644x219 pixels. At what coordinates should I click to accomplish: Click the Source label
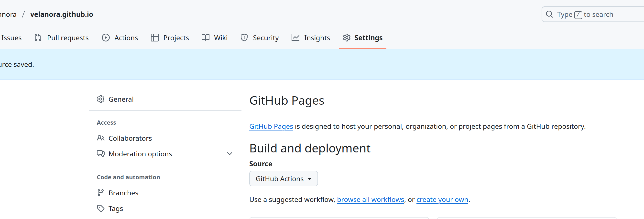coord(261,164)
